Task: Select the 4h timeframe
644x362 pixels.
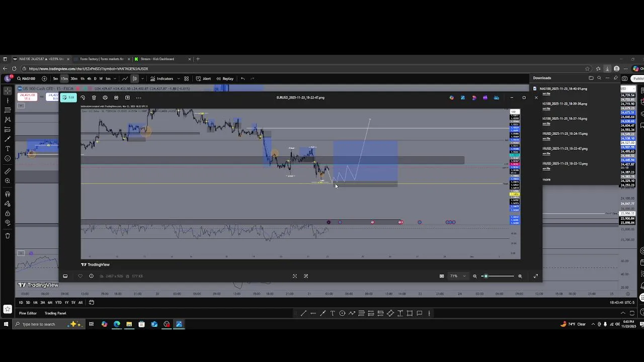Action: pos(89,78)
